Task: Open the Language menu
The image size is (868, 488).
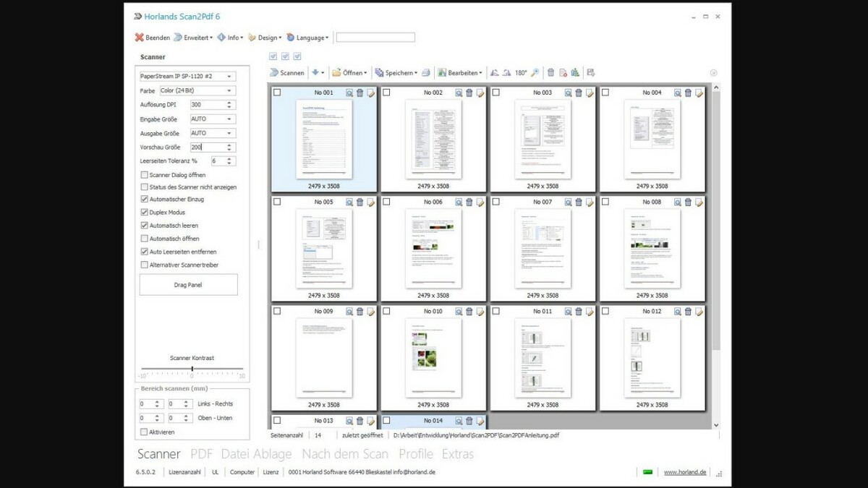Action: (x=307, y=38)
